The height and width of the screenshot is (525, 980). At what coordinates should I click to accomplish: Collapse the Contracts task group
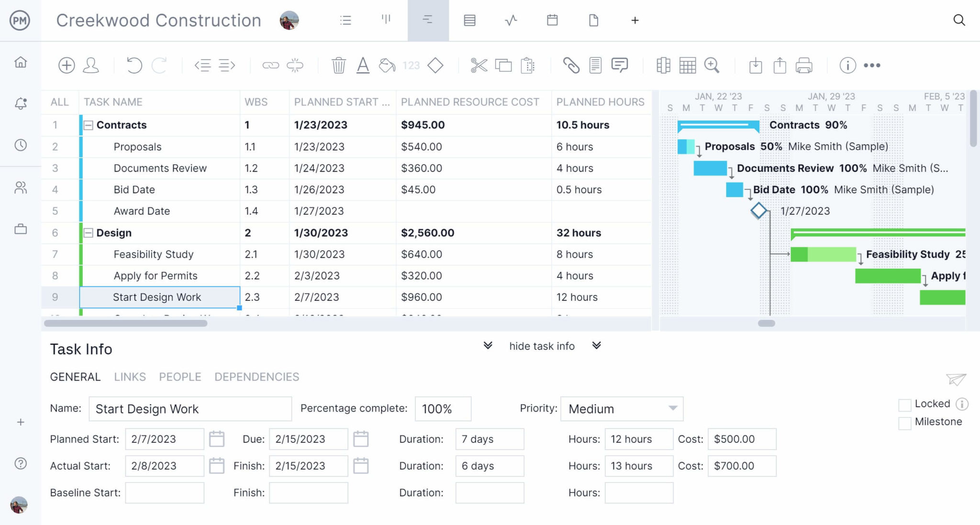point(88,125)
